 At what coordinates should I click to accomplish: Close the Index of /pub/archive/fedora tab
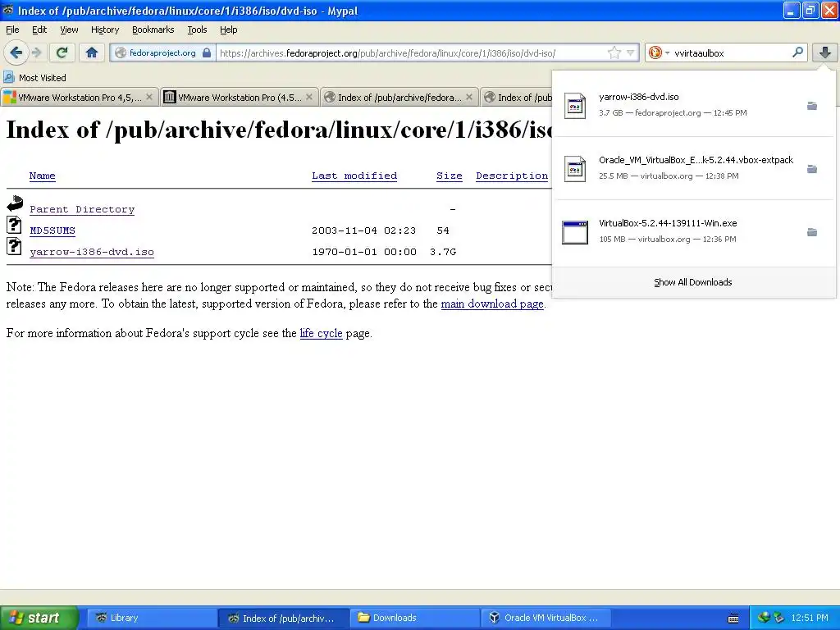469,97
